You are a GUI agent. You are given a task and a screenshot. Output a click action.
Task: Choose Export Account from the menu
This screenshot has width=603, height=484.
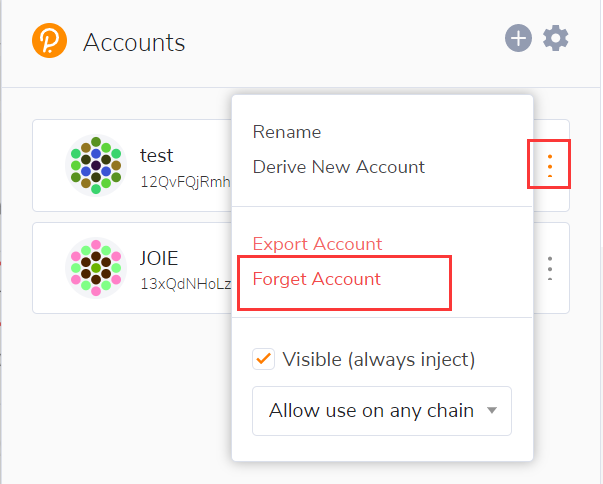[317, 244]
